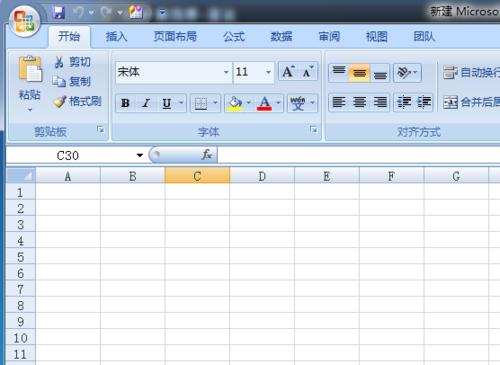Open the Name Box dropdown arrow
This screenshot has height=365, width=500.
pos(140,155)
